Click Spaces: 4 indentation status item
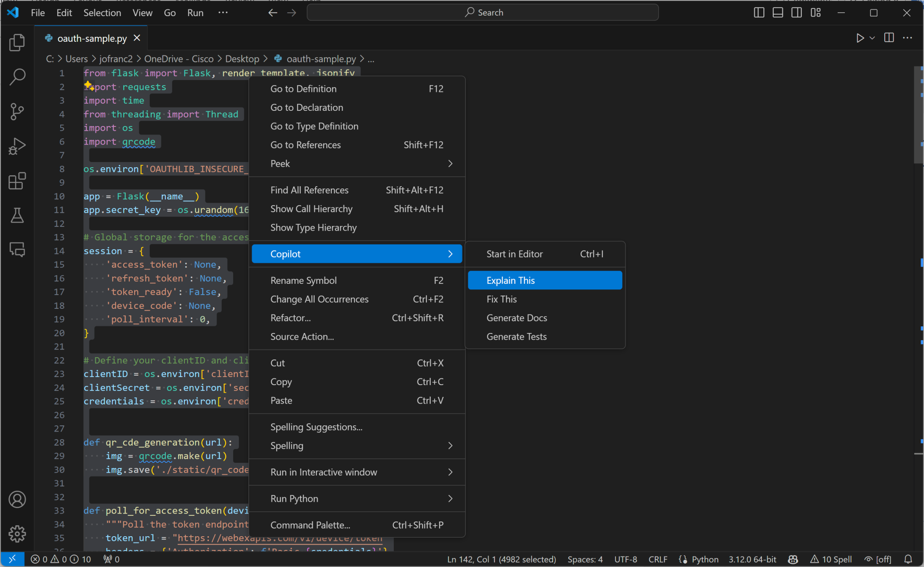 (x=585, y=559)
